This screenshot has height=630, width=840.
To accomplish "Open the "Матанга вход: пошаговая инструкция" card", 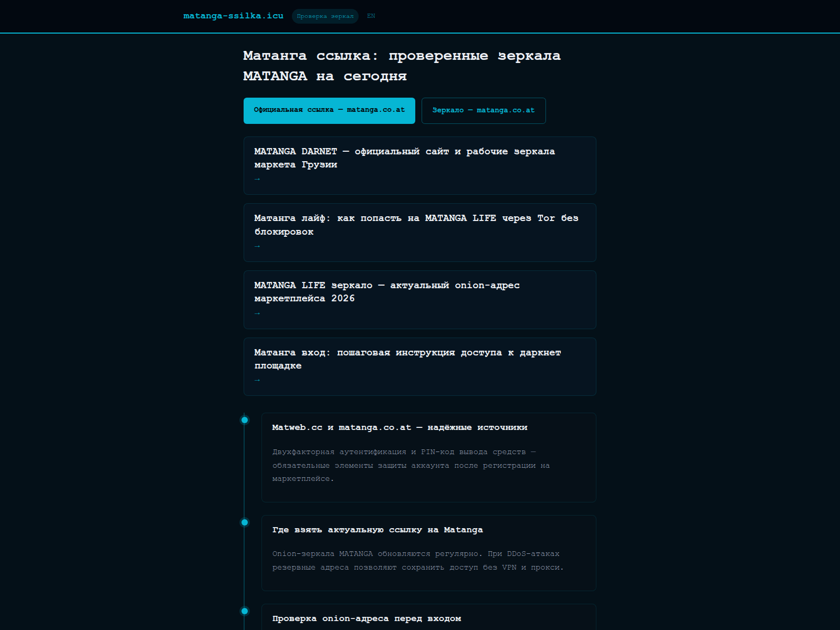I will tap(420, 366).
